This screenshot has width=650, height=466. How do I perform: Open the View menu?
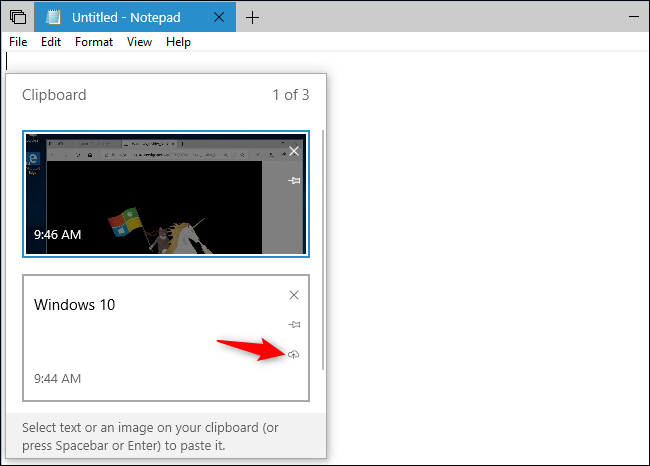(139, 42)
